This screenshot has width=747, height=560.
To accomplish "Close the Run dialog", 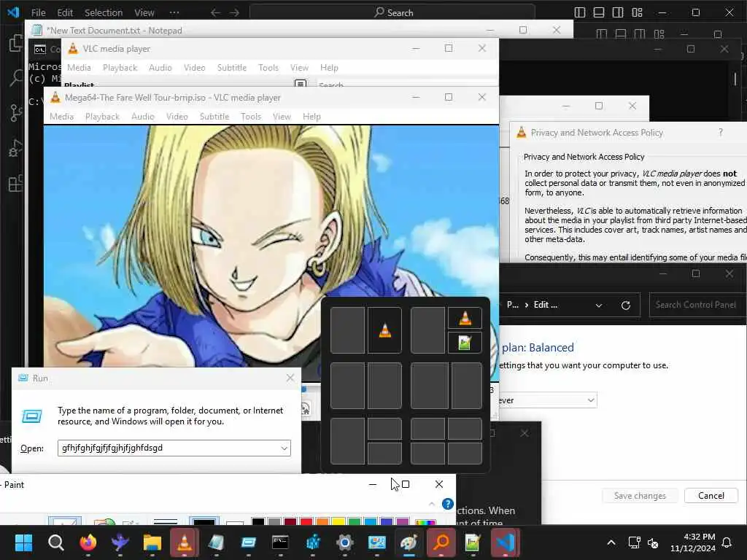I will (x=290, y=378).
